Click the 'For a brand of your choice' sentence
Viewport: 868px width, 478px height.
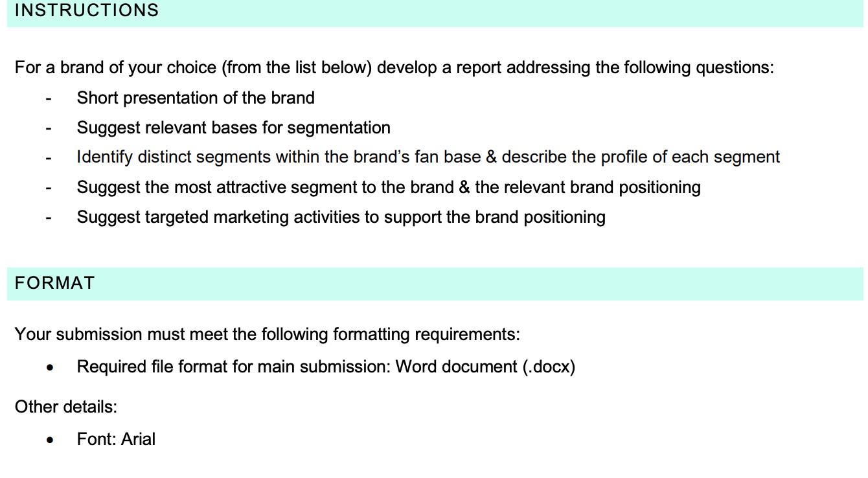[394, 68]
